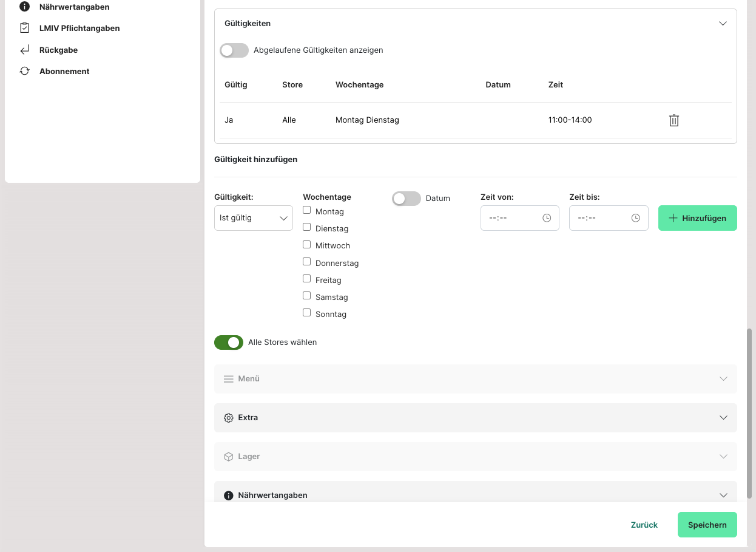Save changes with the Speichern button
The height and width of the screenshot is (552, 756).
click(707, 525)
